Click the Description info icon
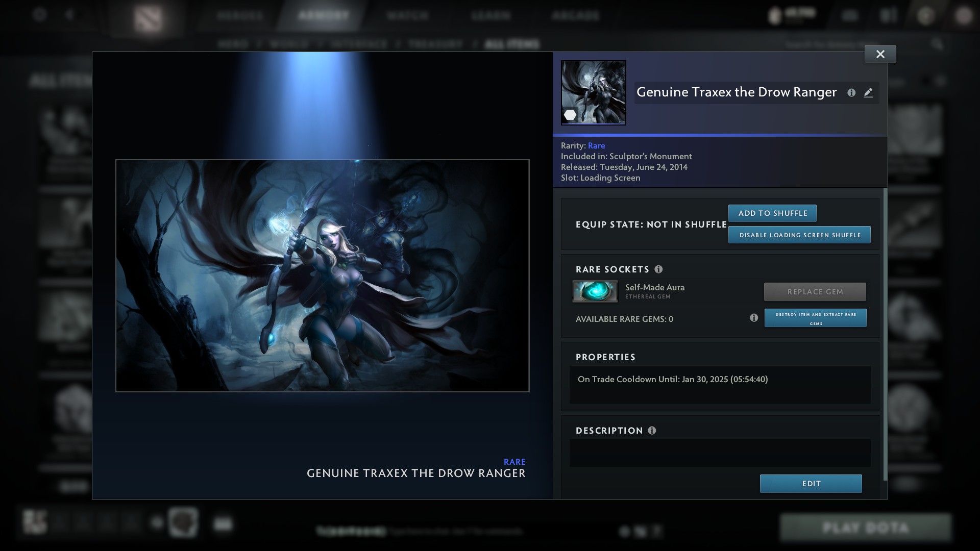 [652, 431]
